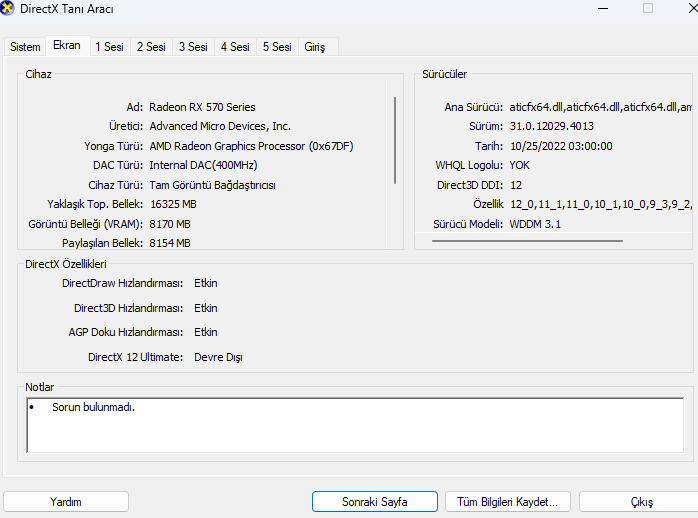Click the Ana Sürücü label
698x518 pixels.
[x=474, y=107]
